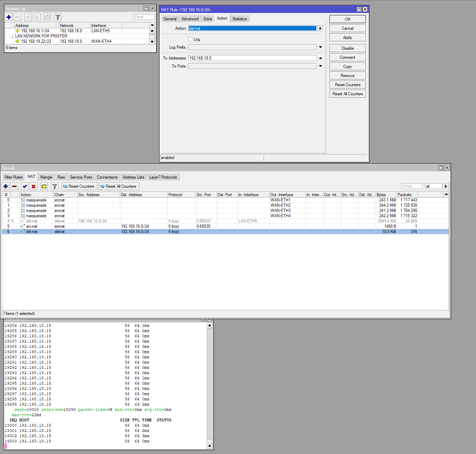Click remove (minus) icon in Address List
Viewport: 476px width, 454px height.
(x=18, y=17)
